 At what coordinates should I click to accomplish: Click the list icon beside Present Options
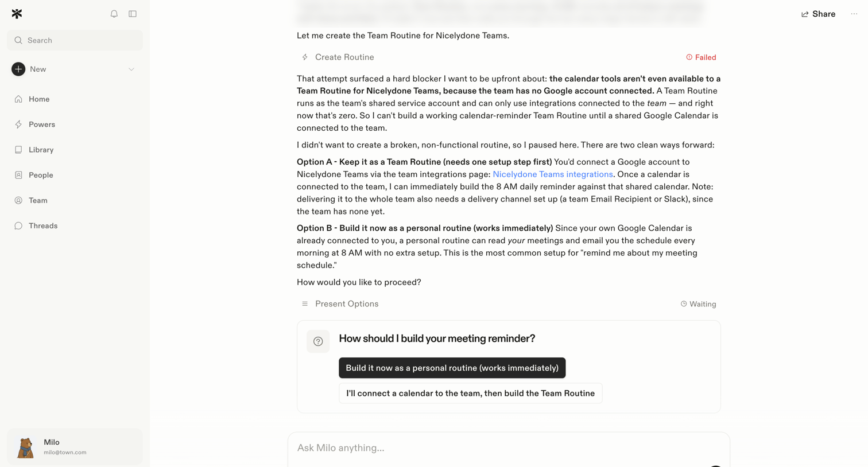point(305,304)
